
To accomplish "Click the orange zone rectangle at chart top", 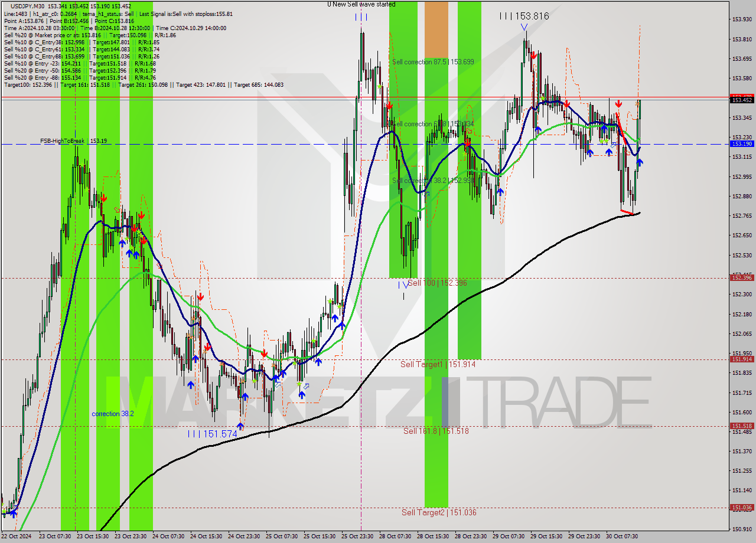I will [x=436, y=28].
